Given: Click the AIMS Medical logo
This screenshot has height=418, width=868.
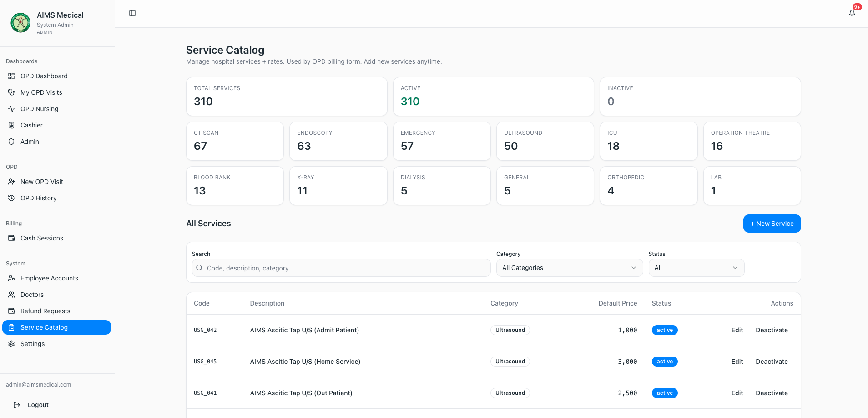Looking at the screenshot, I should click(20, 22).
